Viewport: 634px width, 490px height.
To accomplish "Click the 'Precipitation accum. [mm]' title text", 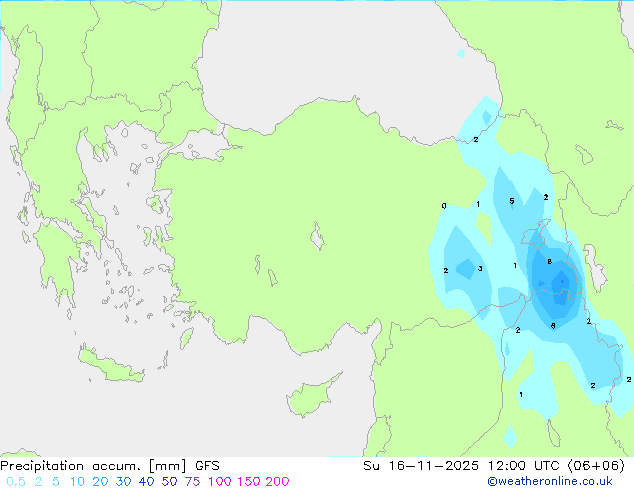I will click(93, 466).
